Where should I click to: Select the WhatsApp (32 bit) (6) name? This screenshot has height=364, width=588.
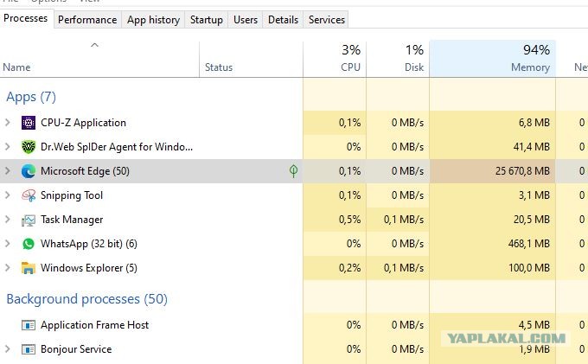pyautogui.click(x=89, y=244)
